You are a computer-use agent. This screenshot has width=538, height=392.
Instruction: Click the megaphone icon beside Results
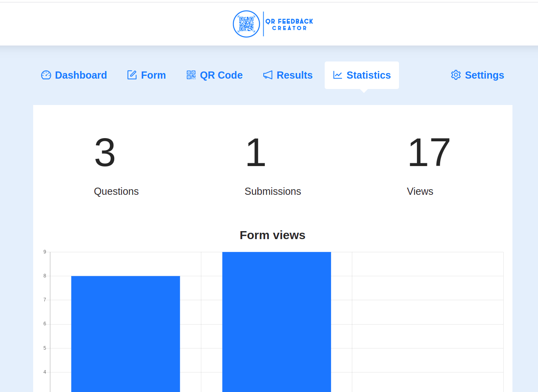(x=267, y=75)
